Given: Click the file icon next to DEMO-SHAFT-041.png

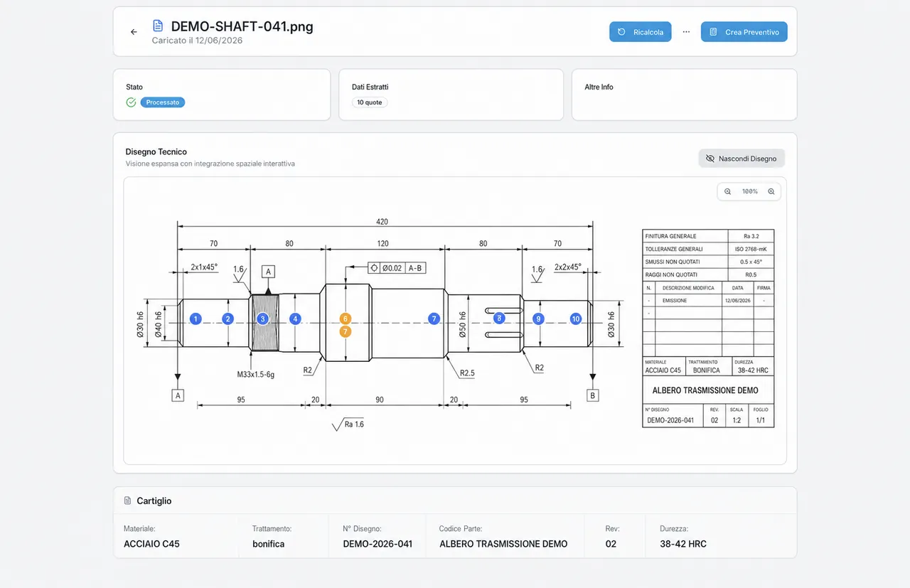Looking at the screenshot, I should 158,26.
